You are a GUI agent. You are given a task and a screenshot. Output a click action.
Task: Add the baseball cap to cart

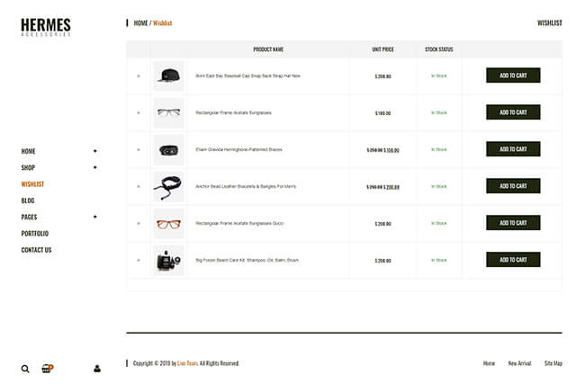pyautogui.click(x=513, y=76)
